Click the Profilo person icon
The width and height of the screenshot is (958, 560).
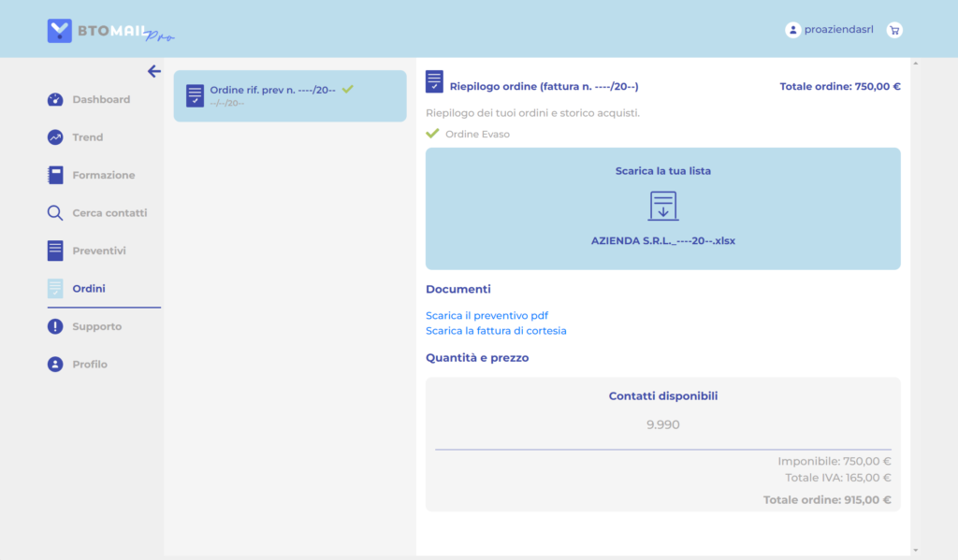point(55,365)
